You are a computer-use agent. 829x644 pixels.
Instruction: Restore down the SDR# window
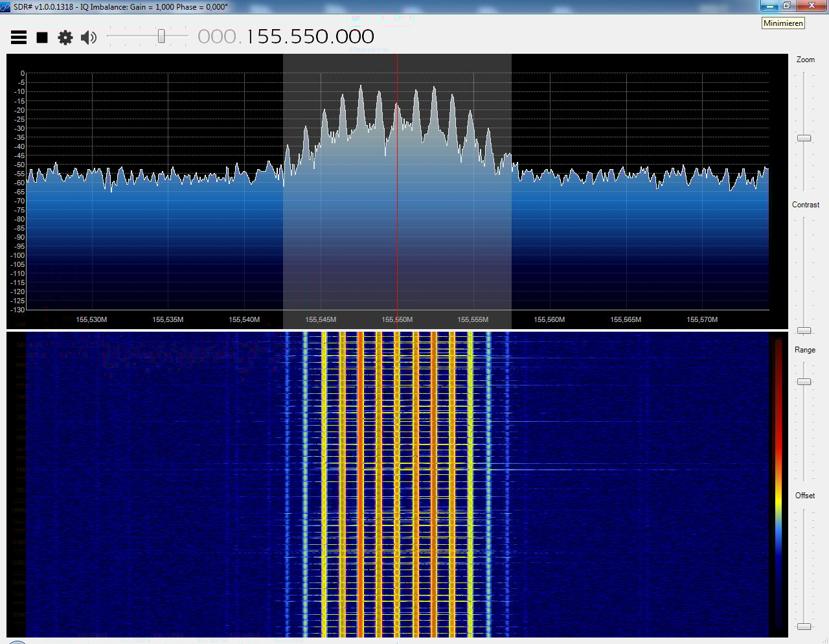pos(786,6)
